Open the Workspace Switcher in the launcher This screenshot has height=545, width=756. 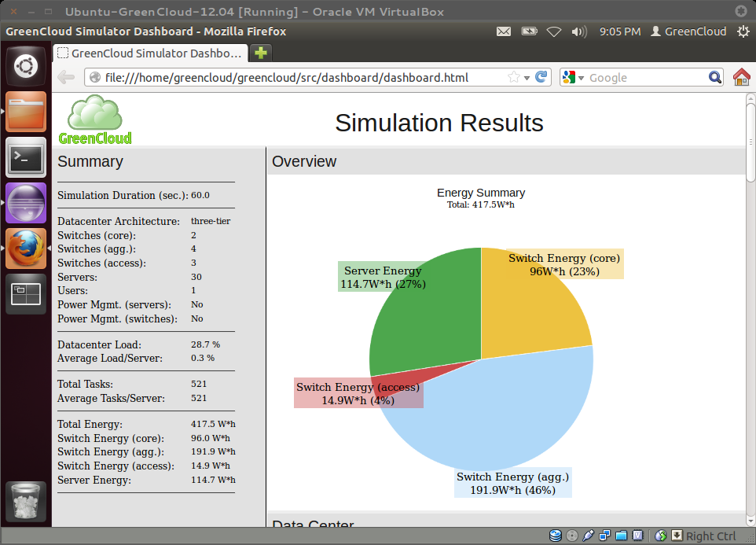point(26,294)
